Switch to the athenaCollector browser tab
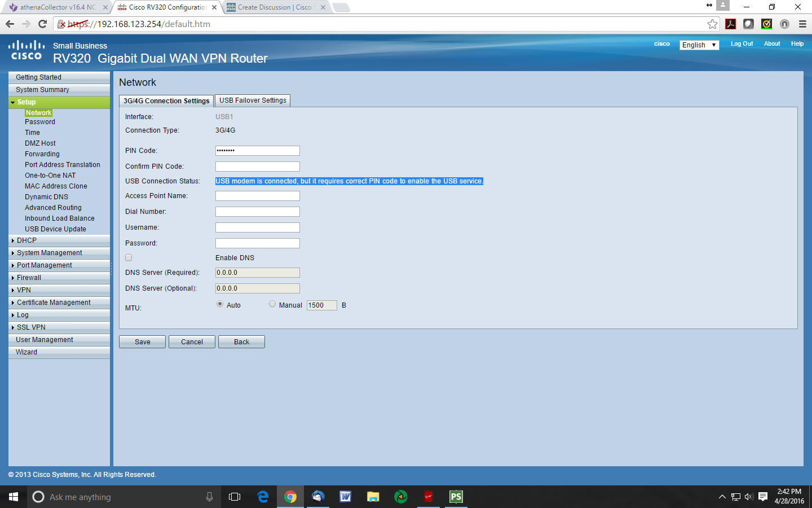The width and height of the screenshot is (812, 508). (56, 7)
